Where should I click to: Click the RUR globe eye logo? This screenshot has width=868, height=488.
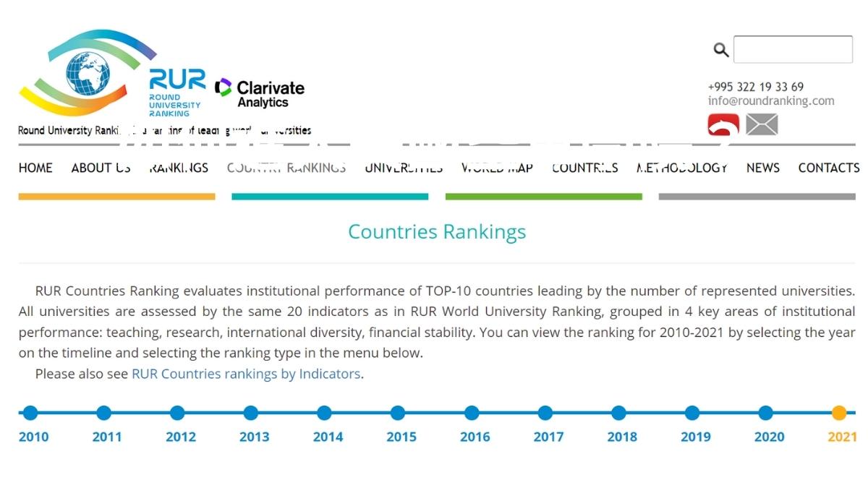click(88, 73)
